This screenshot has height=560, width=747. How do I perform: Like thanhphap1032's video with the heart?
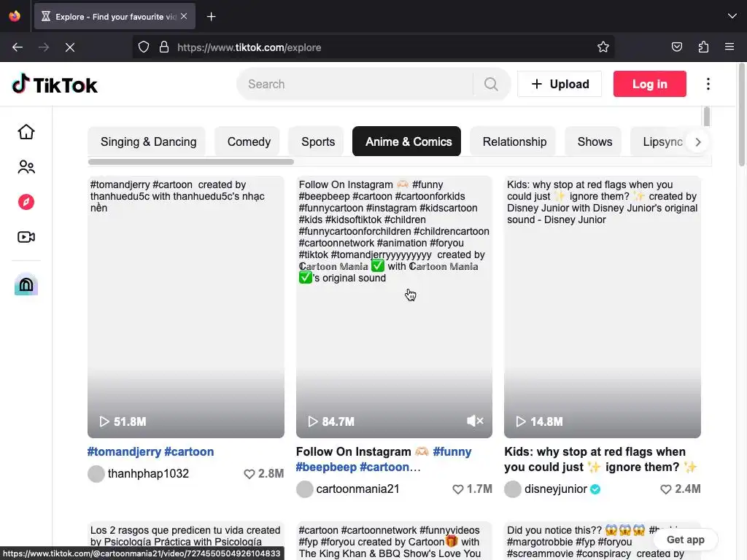click(x=249, y=474)
